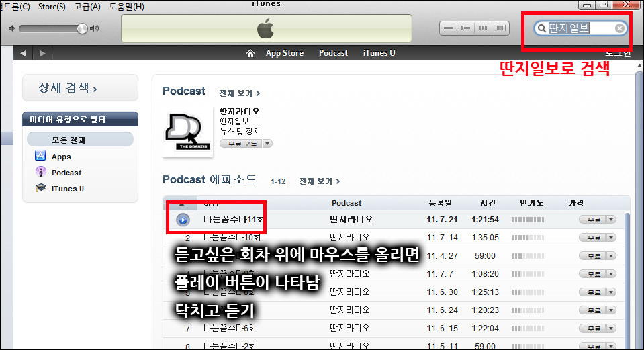
Task: Switch to album list view icon
Action: pyautogui.click(x=465, y=28)
